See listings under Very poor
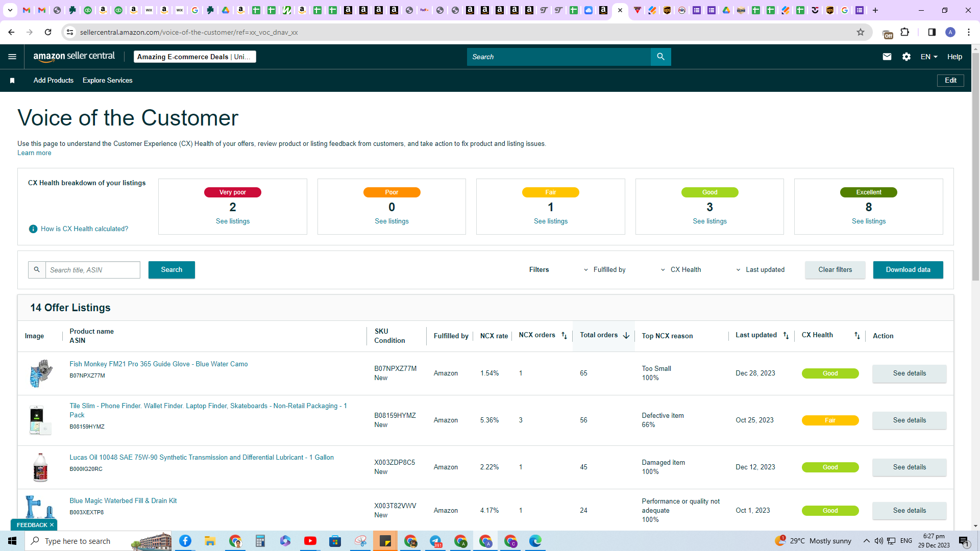 point(233,221)
